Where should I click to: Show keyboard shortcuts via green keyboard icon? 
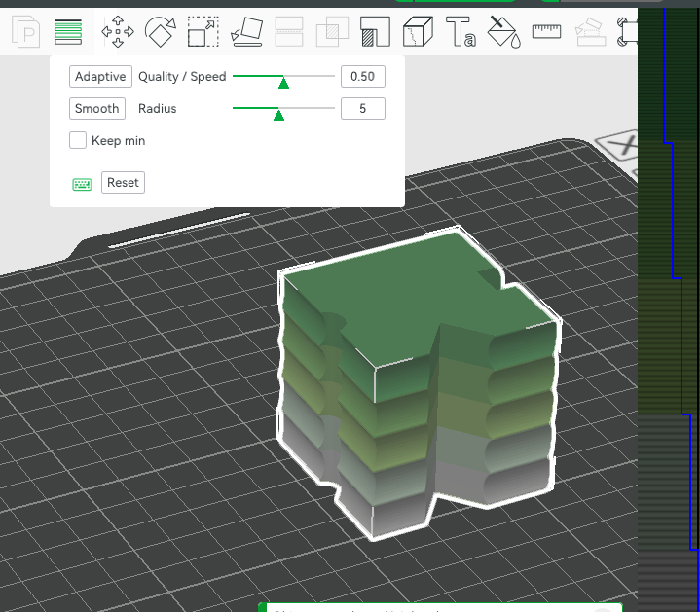click(x=82, y=184)
